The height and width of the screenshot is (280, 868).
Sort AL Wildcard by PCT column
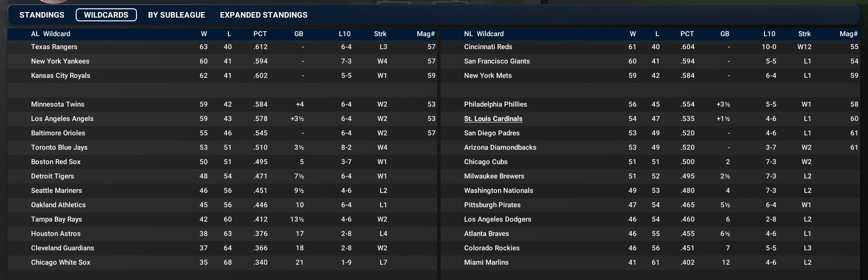pyautogui.click(x=260, y=34)
